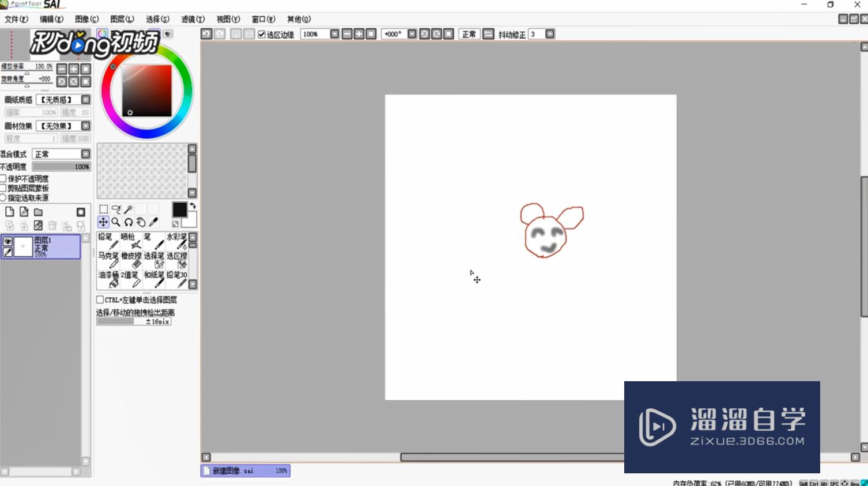The image size is (868, 486).
Task: Open 画纸质感 texture dropdown
Action: pyautogui.click(x=85, y=100)
